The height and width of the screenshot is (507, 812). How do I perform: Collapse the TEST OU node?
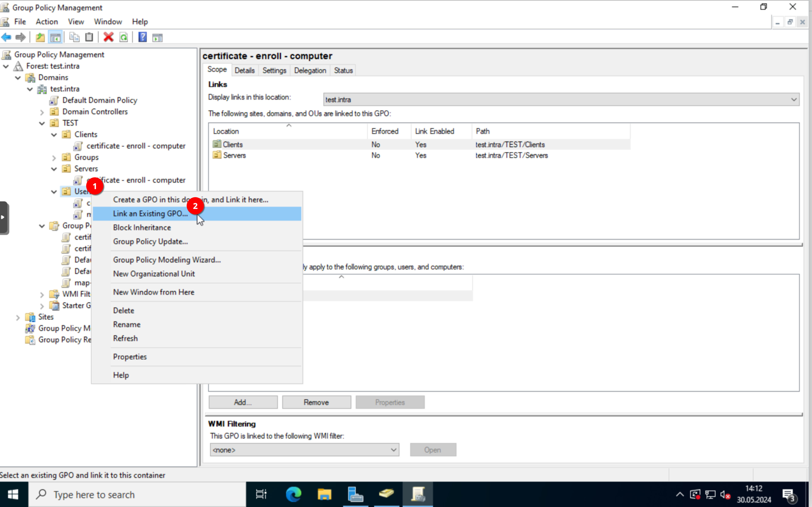[42, 123]
